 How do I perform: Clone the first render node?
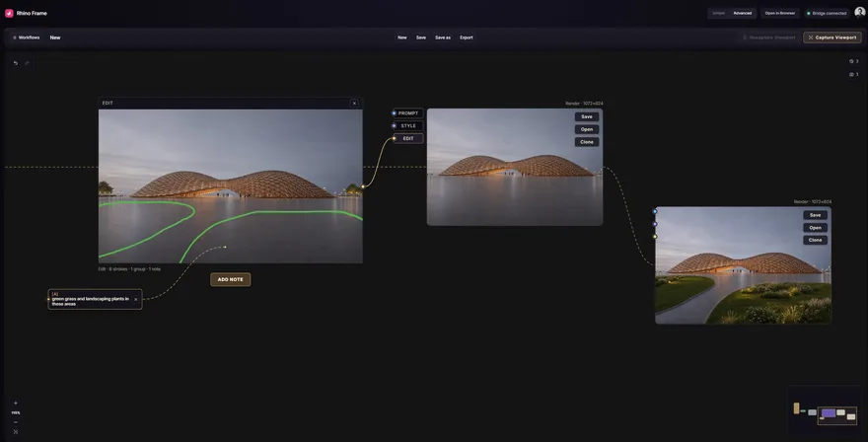pos(587,142)
